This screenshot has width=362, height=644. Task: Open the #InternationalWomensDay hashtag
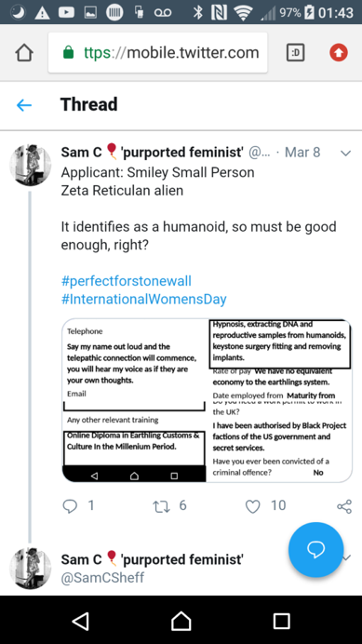click(144, 299)
